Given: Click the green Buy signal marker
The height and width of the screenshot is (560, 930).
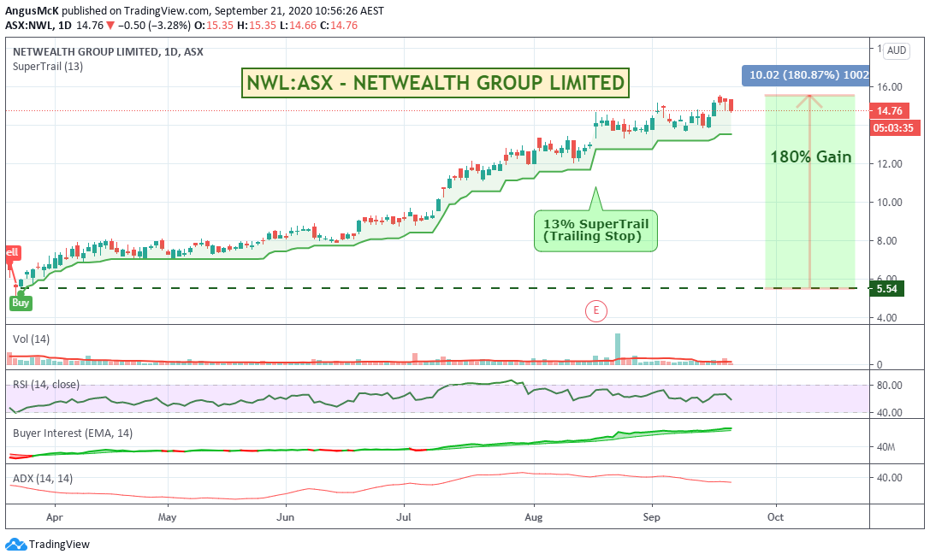Looking at the screenshot, I should pos(21,303).
